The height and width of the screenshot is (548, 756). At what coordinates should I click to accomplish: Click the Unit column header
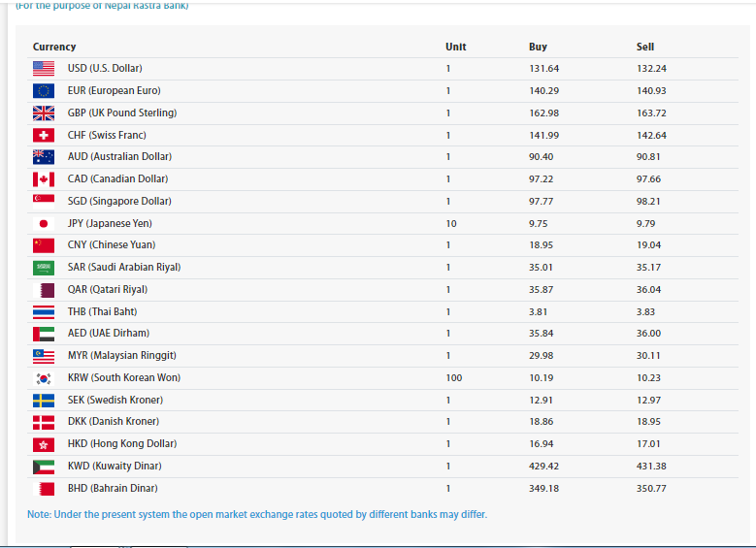pos(455,47)
